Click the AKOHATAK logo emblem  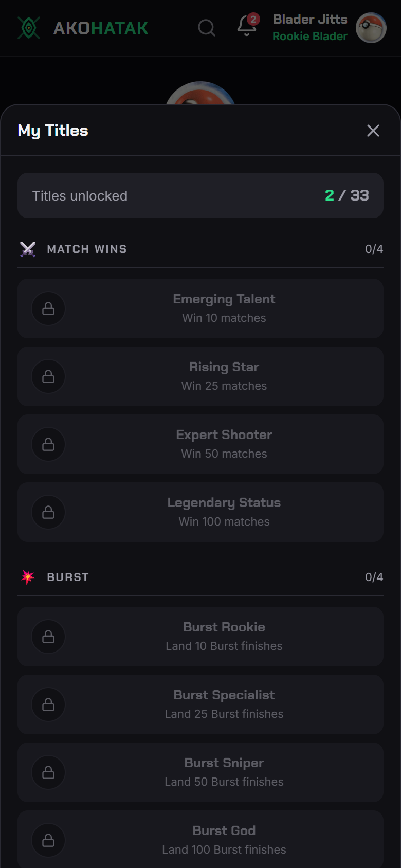(x=29, y=28)
